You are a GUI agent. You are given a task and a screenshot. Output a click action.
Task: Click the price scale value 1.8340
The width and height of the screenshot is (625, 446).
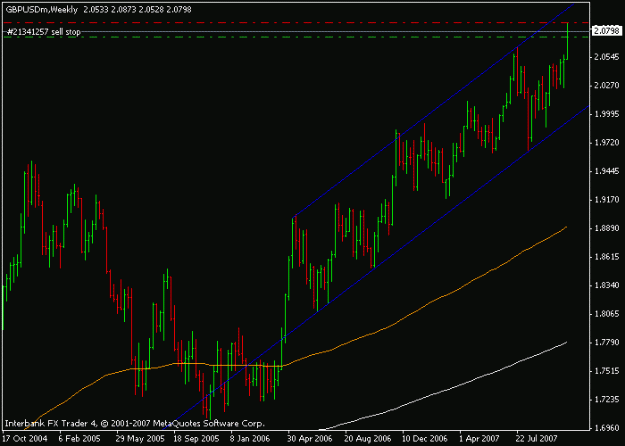tap(607, 285)
